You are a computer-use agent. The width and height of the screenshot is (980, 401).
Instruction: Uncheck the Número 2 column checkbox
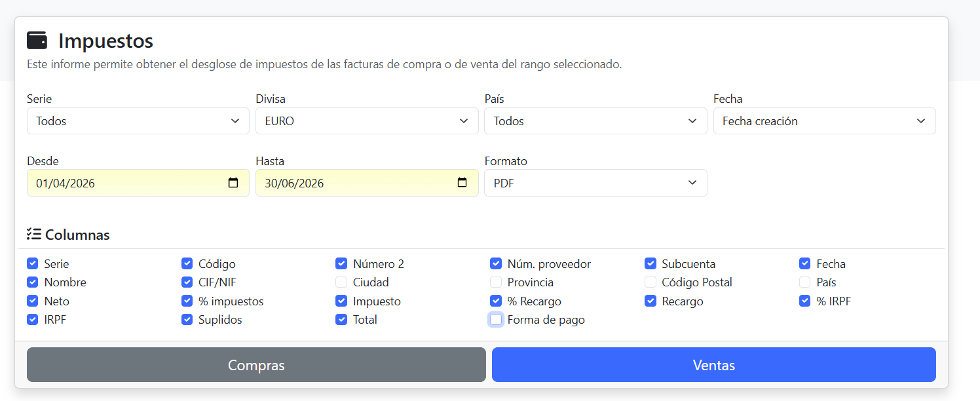[x=341, y=263]
